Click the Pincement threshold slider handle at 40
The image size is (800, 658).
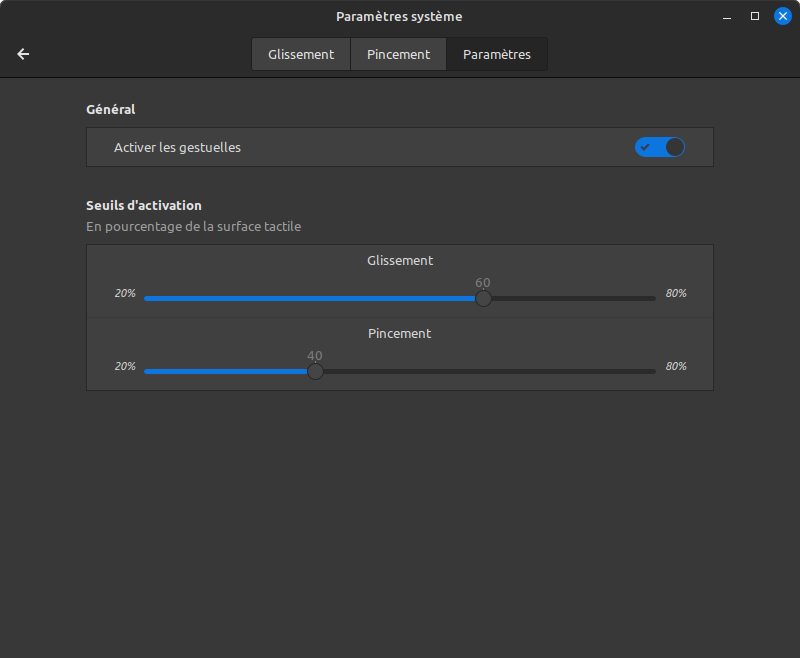315,371
